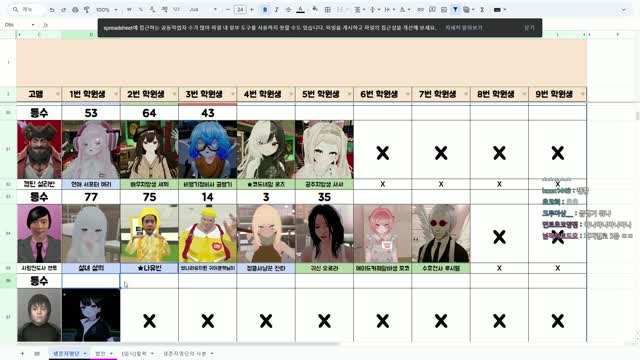Follow the learn more link in the notification

click(464, 28)
